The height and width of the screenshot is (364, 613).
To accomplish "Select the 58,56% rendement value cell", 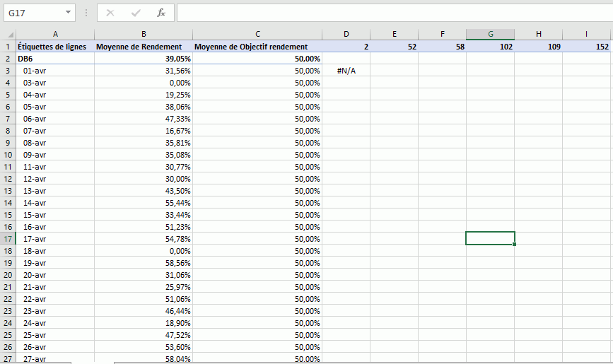I will click(x=144, y=262).
